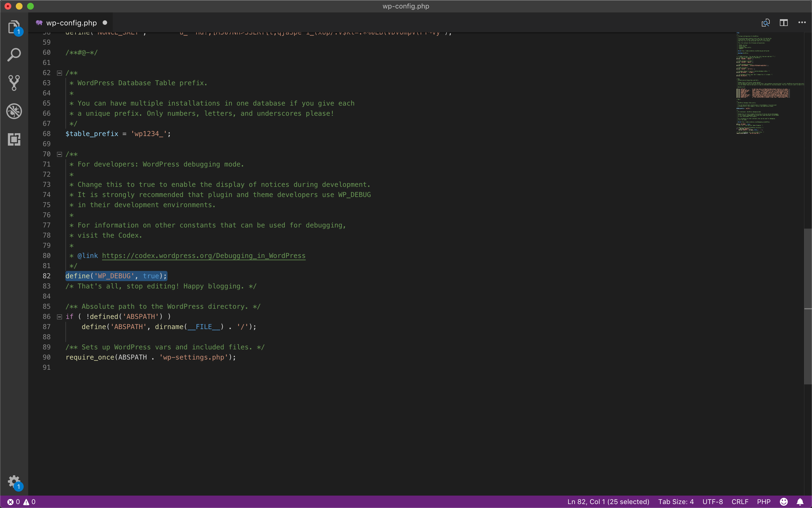Collapse the comment block at line 70
This screenshot has width=812, height=508.
tap(59, 154)
